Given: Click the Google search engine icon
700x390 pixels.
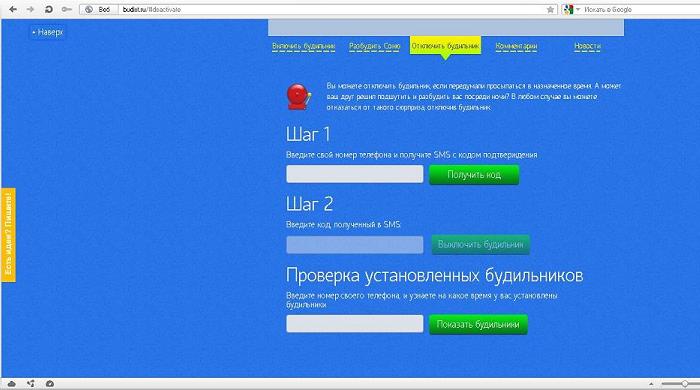Looking at the screenshot, I should pos(568,9).
